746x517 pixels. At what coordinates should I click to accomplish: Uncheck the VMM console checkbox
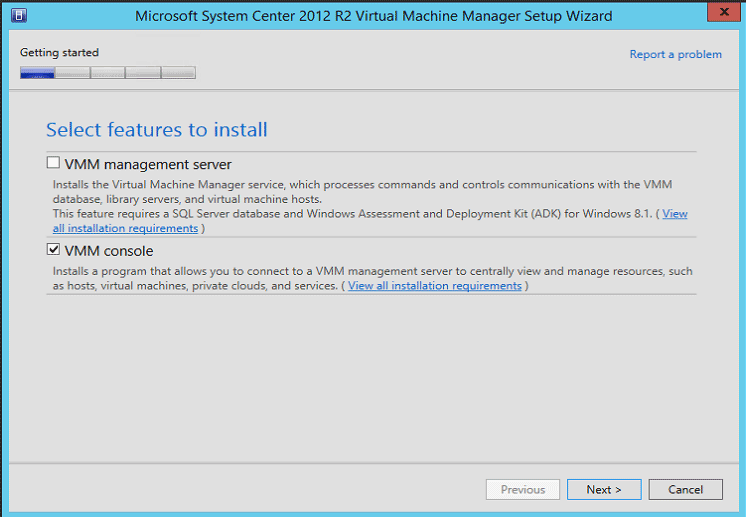coord(53,249)
